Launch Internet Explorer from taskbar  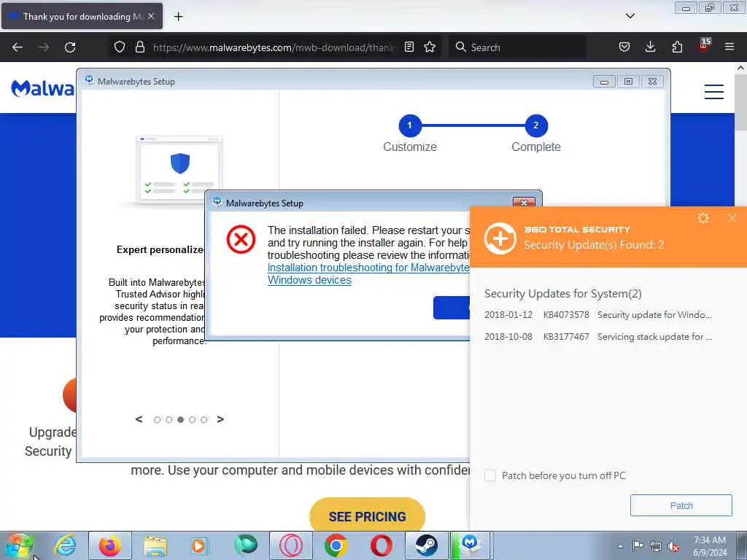point(65,545)
